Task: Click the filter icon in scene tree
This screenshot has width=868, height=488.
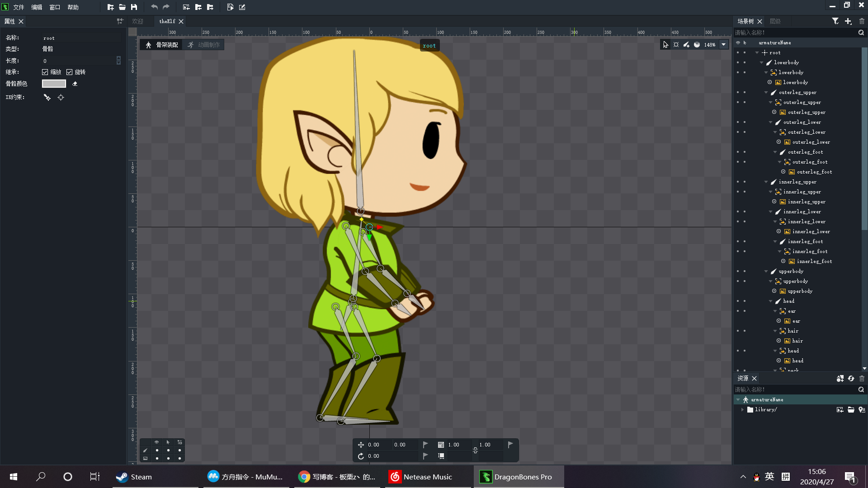Action: coord(835,21)
